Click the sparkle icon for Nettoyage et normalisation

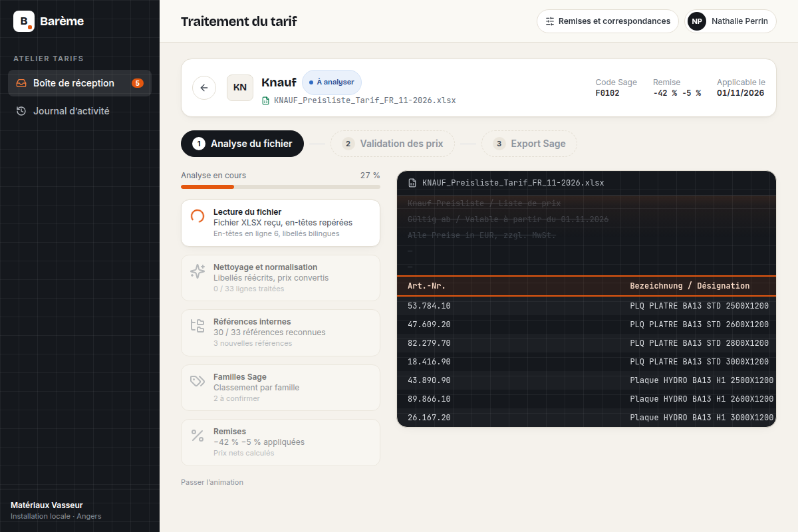198,271
